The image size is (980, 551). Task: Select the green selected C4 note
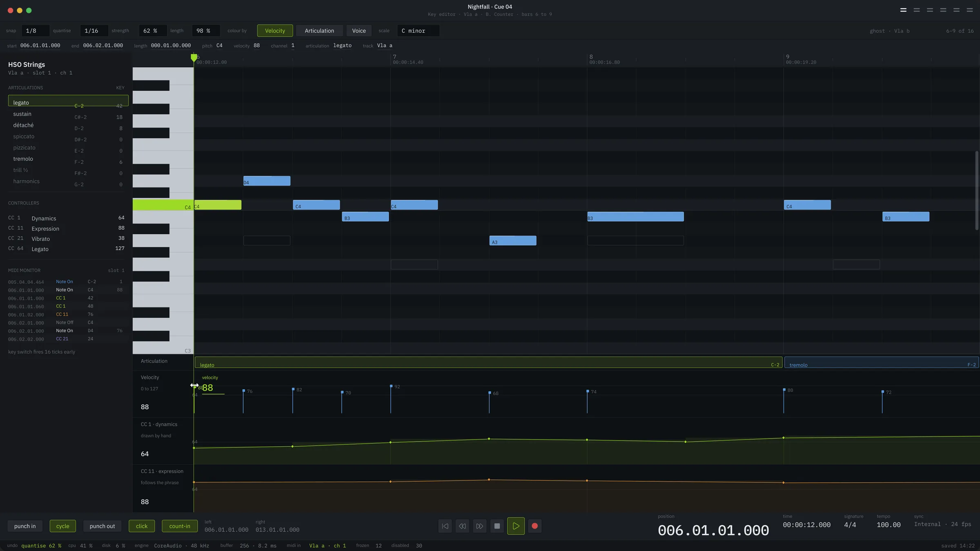coord(218,205)
